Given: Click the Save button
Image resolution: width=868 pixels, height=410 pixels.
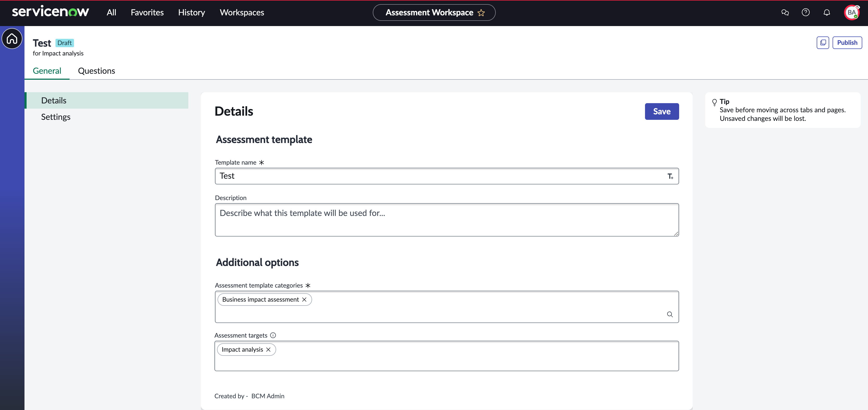Looking at the screenshot, I should (661, 111).
